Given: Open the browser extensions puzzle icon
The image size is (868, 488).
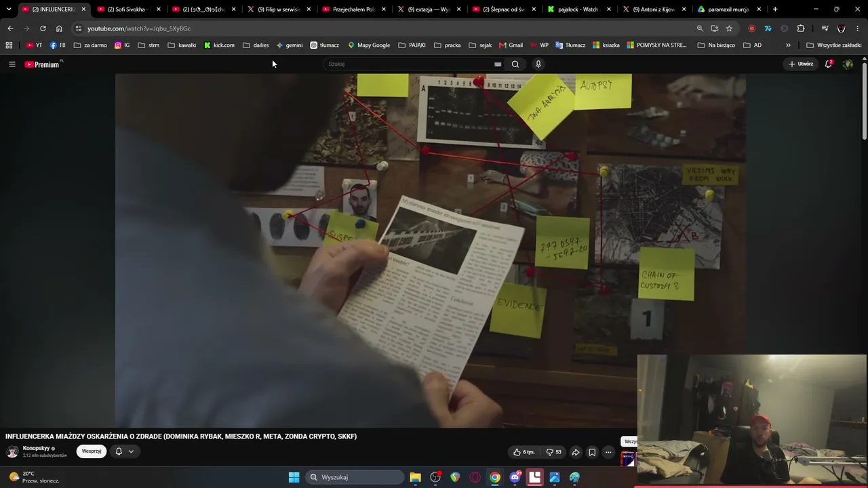Looking at the screenshot, I should 801,28.
